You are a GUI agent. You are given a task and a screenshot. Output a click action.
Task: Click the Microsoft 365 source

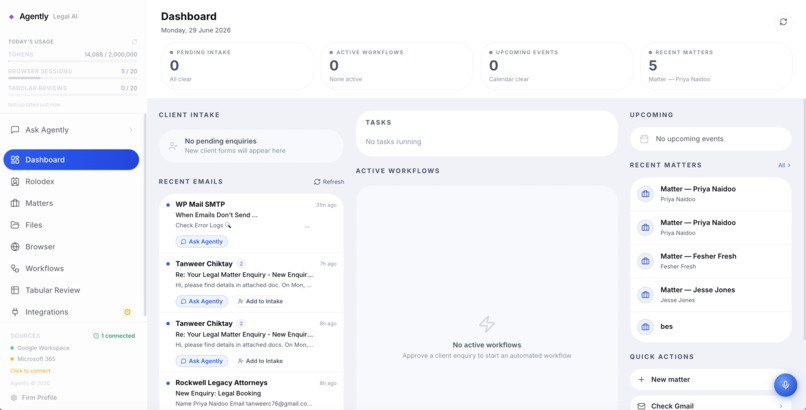coord(33,359)
